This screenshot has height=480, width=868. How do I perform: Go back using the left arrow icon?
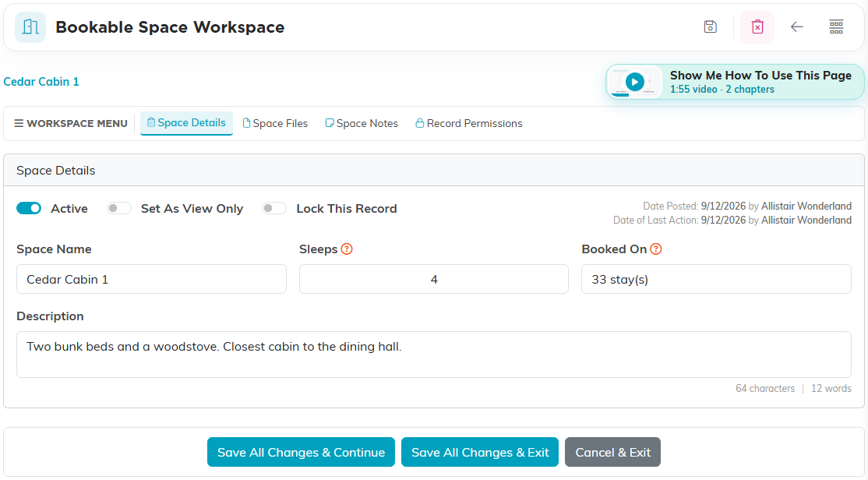click(x=796, y=26)
